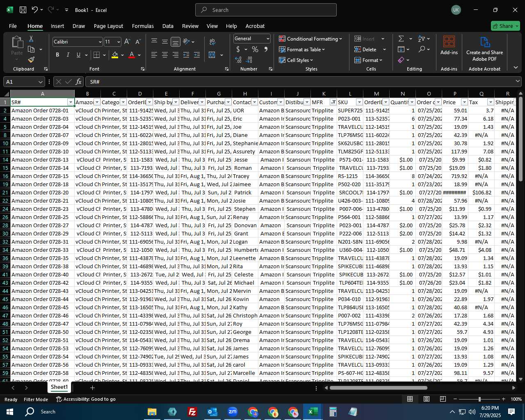Image resolution: width=525 pixels, height=420 pixels.
Task: Open the Font name Calibri dropdown
Action: click(100, 42)
